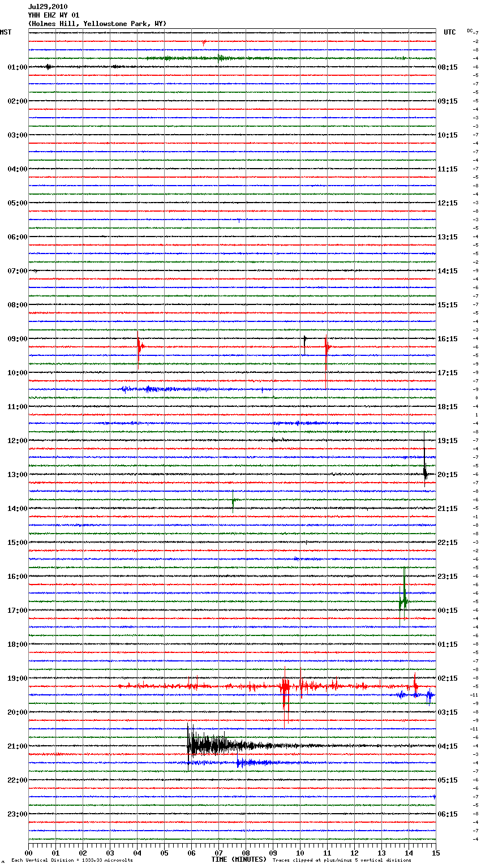The width and height of the screenshot is (481, 868).
Task: Select the 04:00 MST row label
Action: (x=18, y=169)
